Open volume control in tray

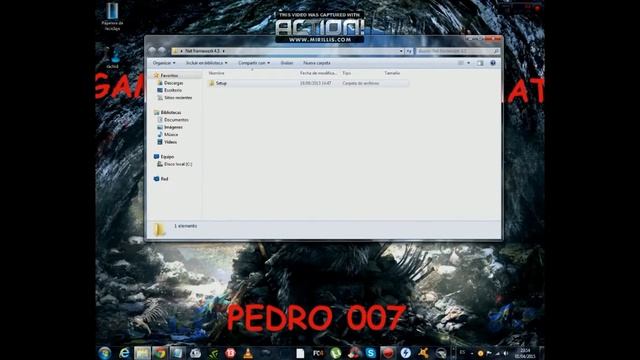(x=506, y=353)
